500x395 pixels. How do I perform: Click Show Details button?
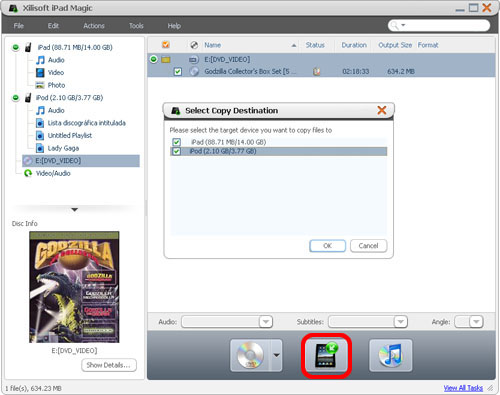pyautogui.click(x=109, y=365)
